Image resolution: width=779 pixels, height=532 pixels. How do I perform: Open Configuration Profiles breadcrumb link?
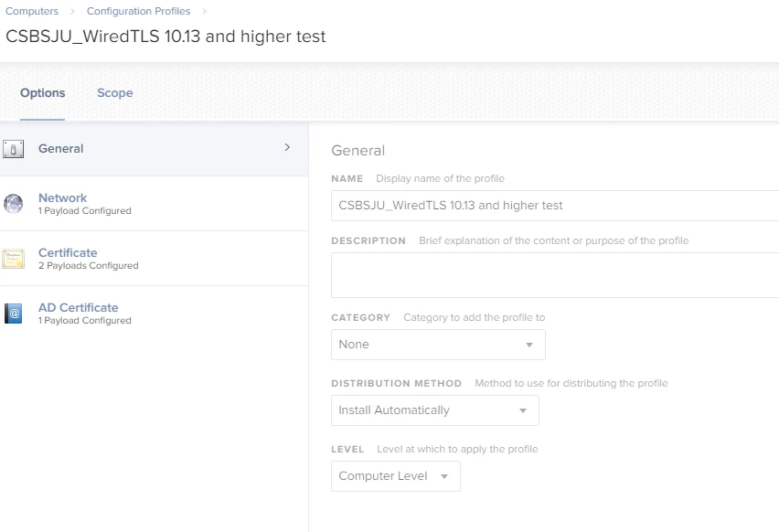[x=139, y=11]
